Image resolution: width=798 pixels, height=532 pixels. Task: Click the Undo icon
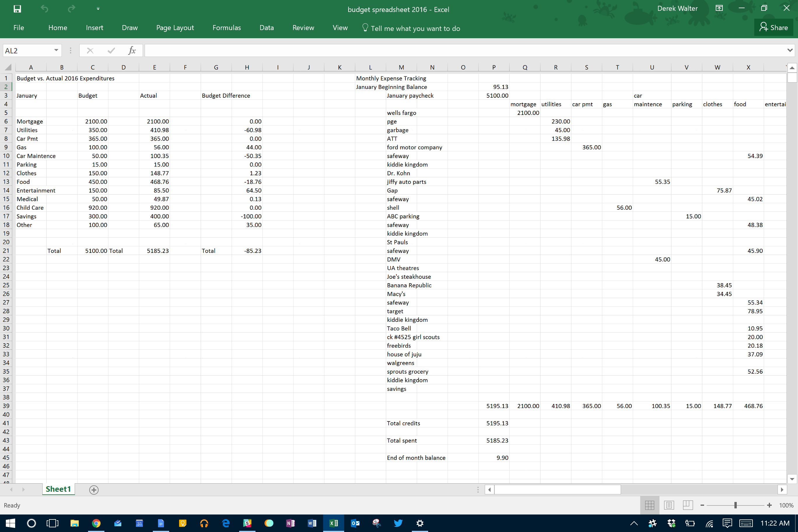coord(44,8)
